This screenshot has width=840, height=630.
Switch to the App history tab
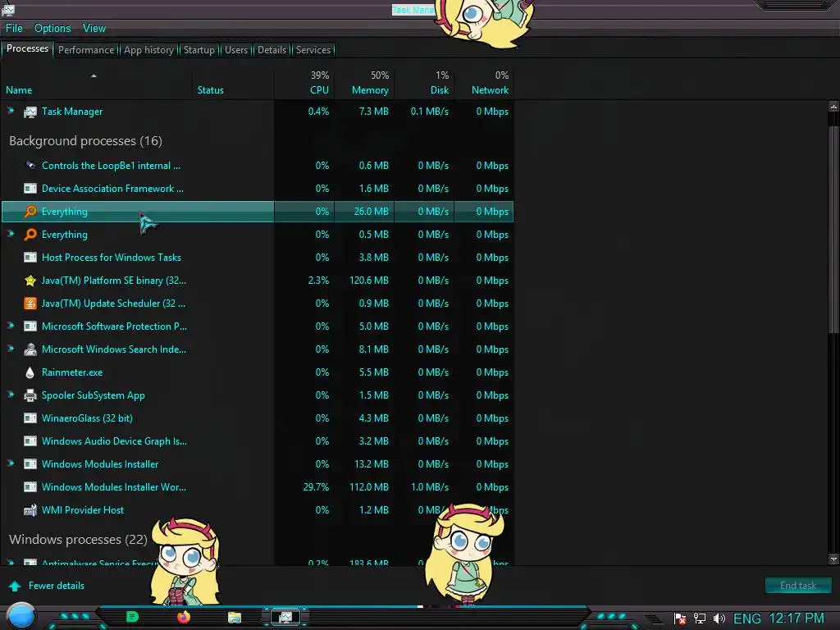click(x=149, y=50)
